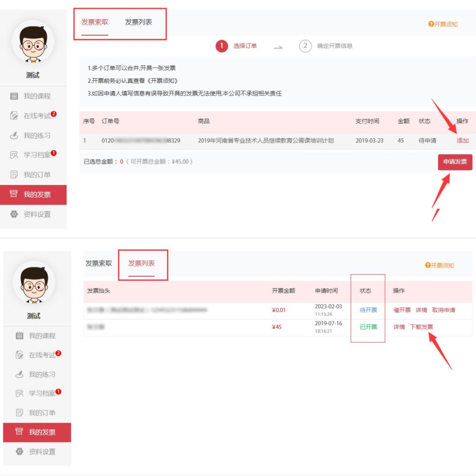476x476 pixels.
Task: Click step 2 circle 确定开票信息
Action: pos(305,46)
